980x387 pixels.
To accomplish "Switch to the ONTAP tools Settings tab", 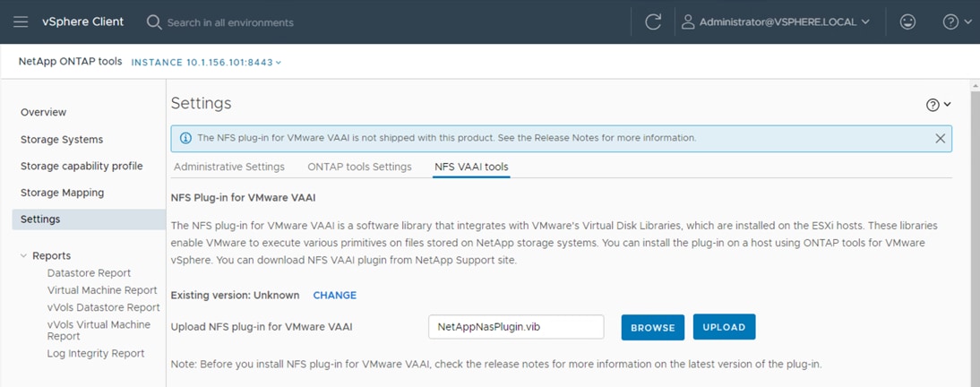I will click(x=359, y=167).
